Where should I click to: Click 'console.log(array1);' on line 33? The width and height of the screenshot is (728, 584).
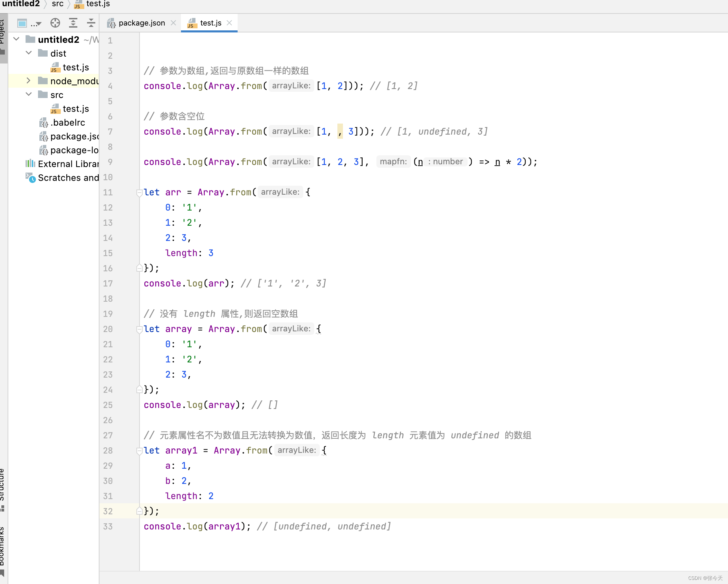[x=197, y=526]
